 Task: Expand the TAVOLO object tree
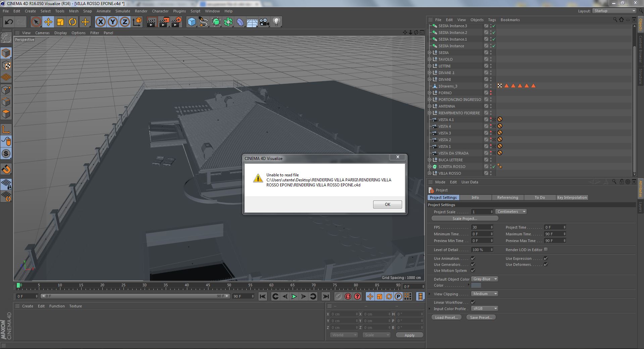(430, 59)
